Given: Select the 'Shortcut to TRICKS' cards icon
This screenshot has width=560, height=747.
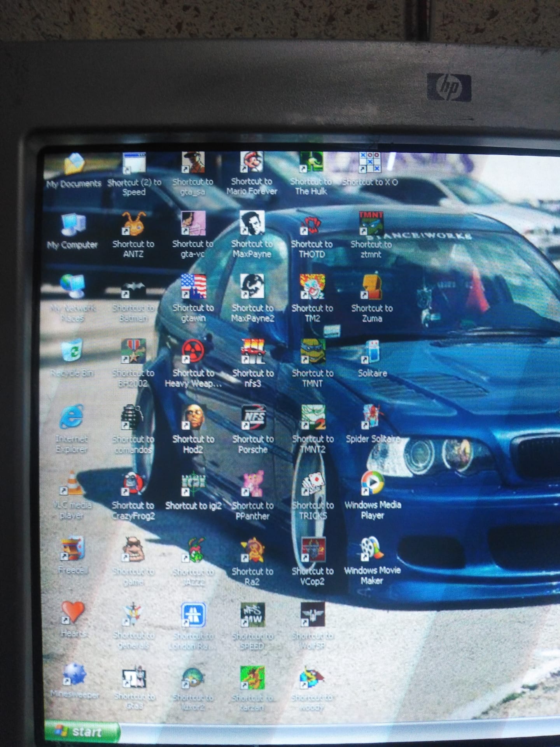Looking at the screenshot, I should coord(313,484).
